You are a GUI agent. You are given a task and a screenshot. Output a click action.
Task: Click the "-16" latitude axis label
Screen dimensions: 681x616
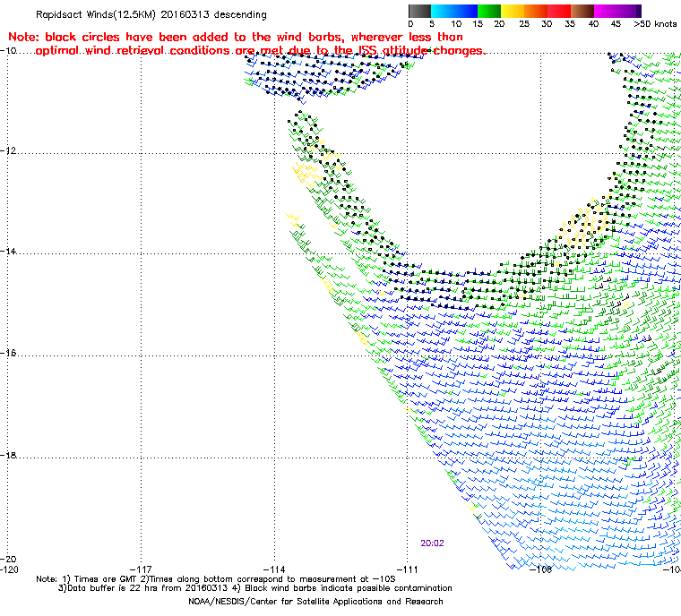[x=8, y=353]
